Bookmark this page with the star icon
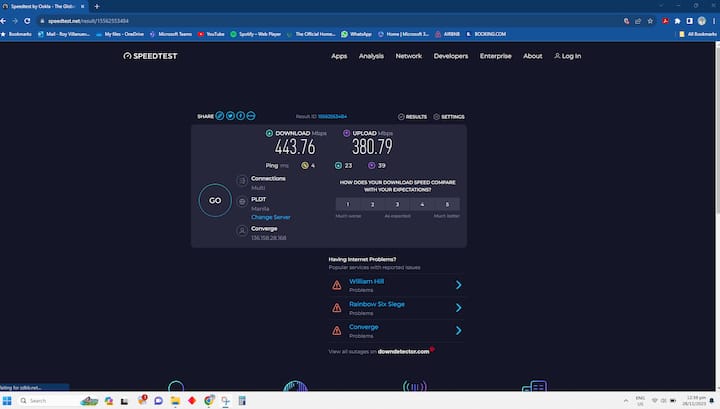The image size is (720, 409). point(650,21)
